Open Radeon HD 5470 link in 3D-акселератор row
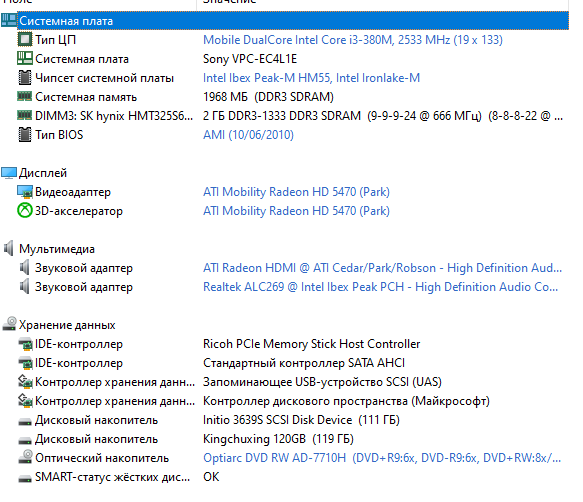This screenshot has width=583, height=502. click(296, 210)
